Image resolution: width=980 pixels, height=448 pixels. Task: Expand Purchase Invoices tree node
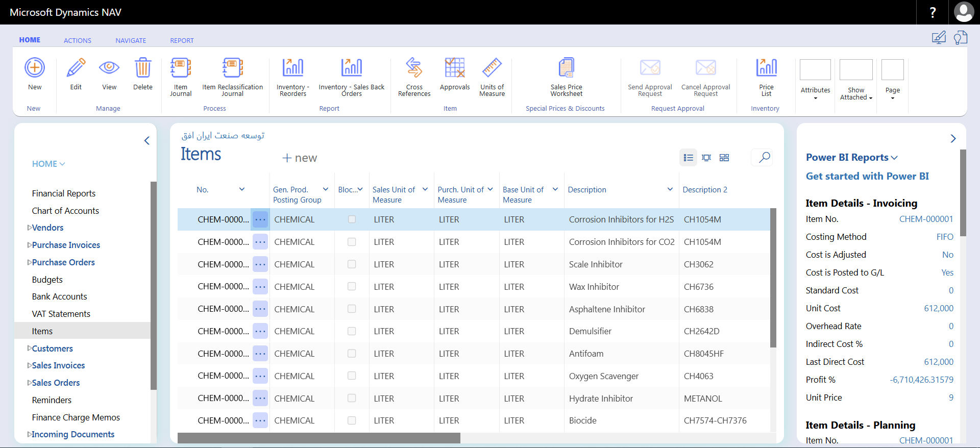[29, 245]
